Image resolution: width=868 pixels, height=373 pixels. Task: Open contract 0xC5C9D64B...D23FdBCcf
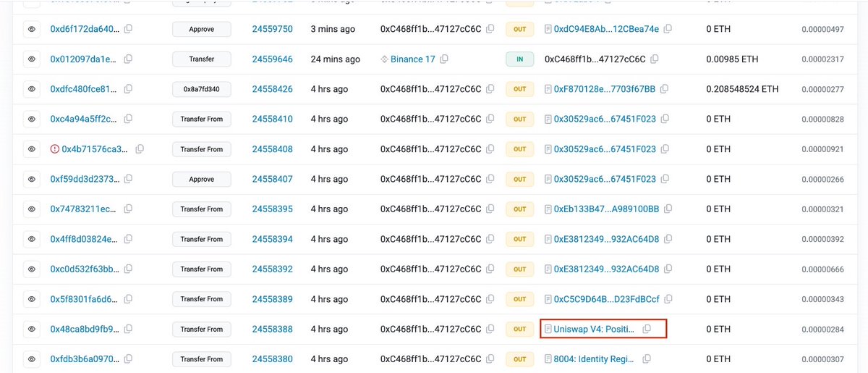click(606, 299)
